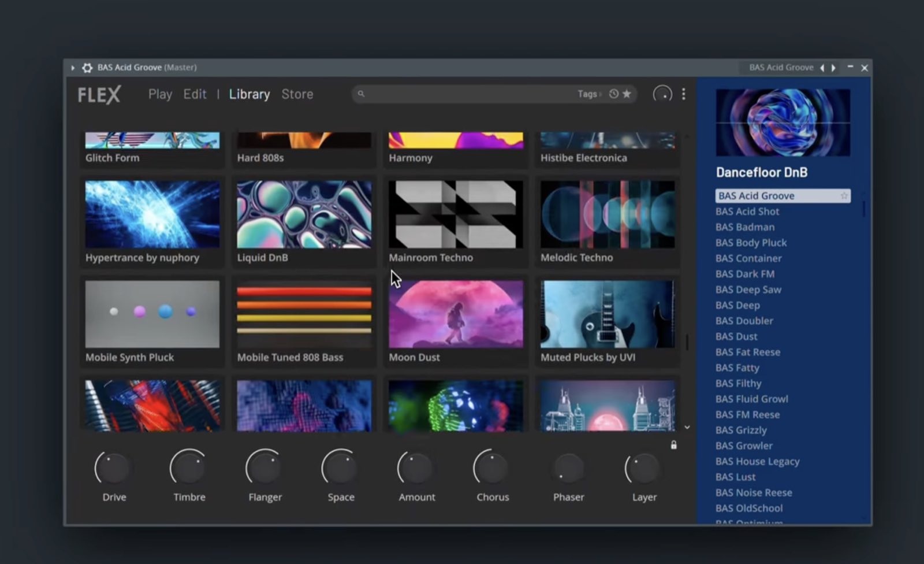
Task: Select the BAS Container preset
Action: [748, 258]
